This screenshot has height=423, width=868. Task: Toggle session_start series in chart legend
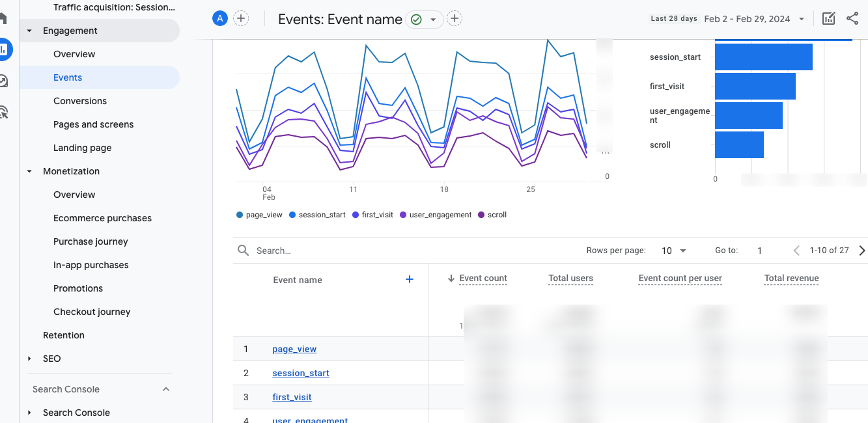(x=317, y=215)
